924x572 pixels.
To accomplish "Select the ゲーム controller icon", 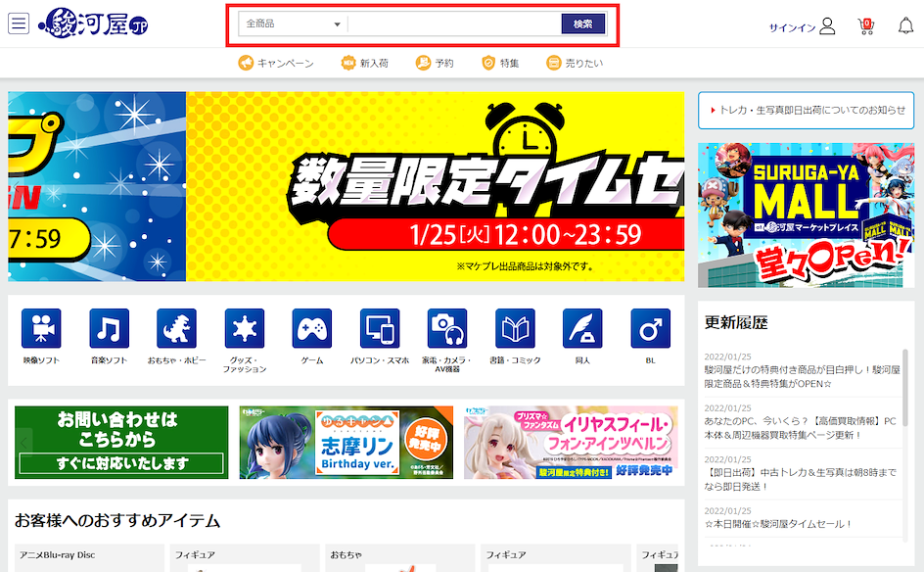I will pos(311,328).
